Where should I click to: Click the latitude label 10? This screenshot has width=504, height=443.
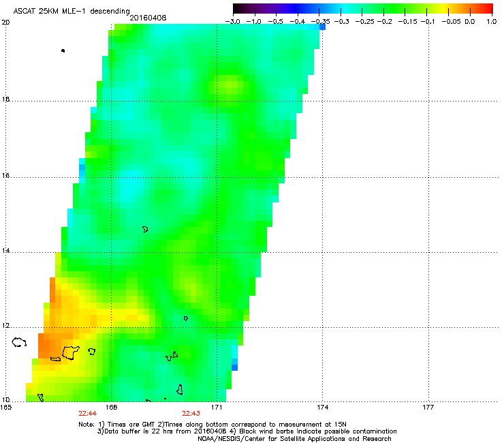pos(5,400)
